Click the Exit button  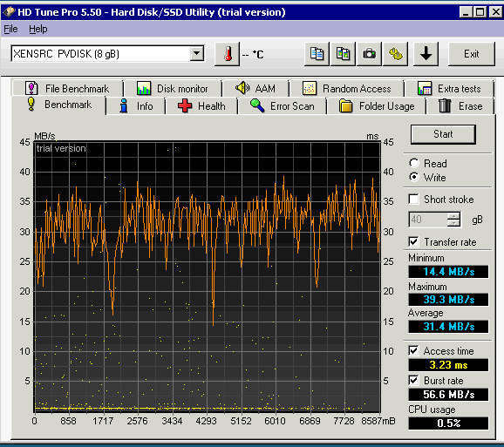pos(471,54)
